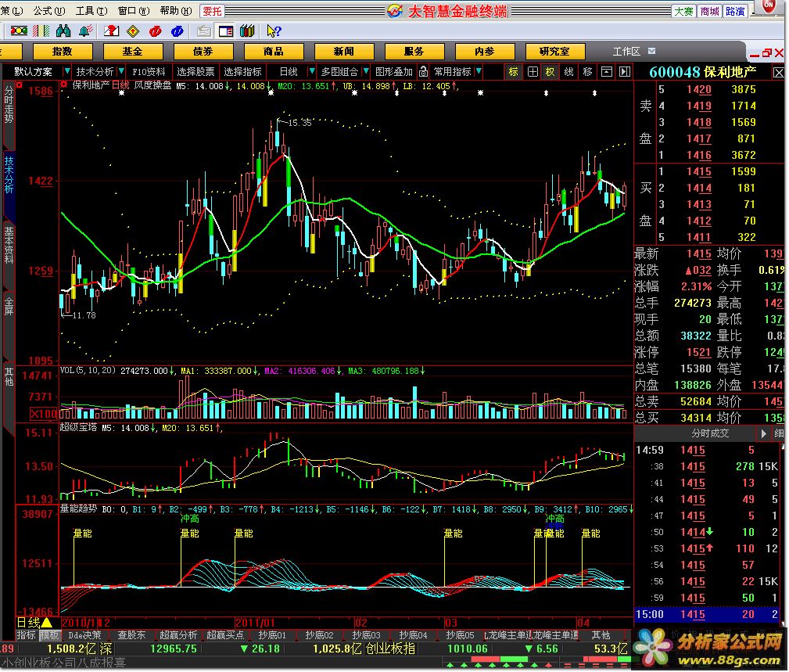Click the red-green striped bars icon
789x672 pixels.
[41, 31]
